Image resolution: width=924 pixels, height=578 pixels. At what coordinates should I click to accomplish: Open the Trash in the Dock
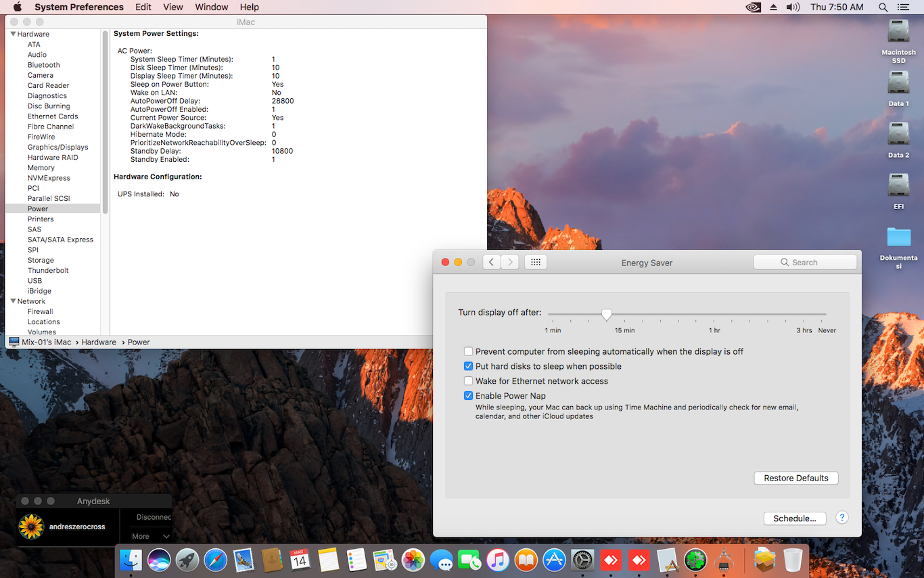[793, 560]
